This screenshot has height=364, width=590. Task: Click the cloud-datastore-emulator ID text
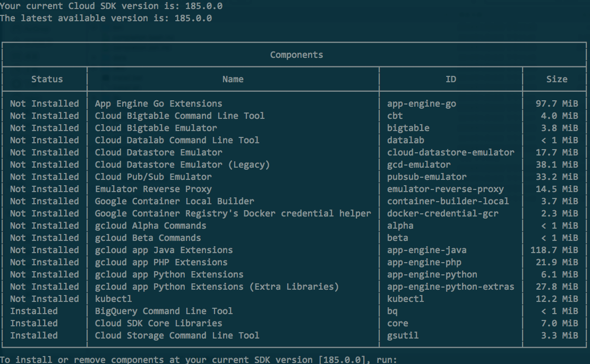coord(450,152)
